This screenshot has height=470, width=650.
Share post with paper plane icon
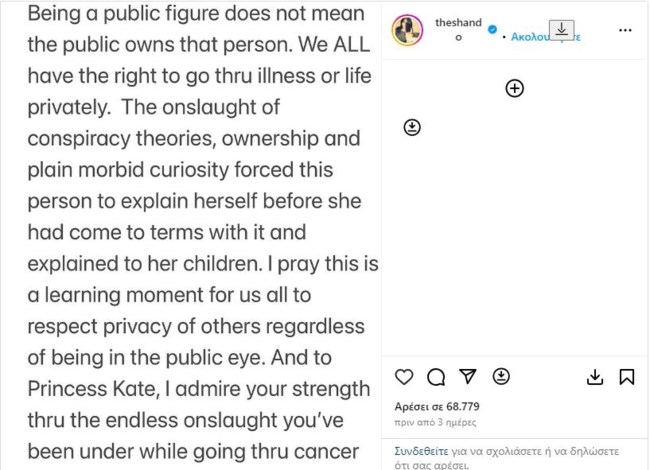click(468, 377)
